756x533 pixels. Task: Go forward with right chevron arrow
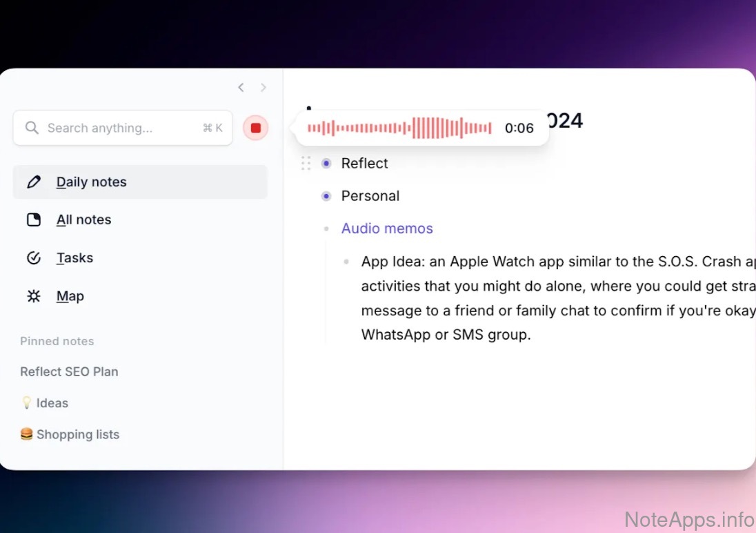click(263, 87)
